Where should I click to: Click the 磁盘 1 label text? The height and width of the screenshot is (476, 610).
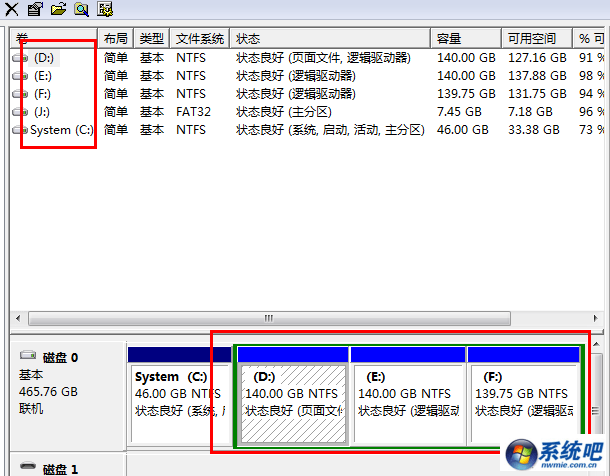click(60, 469)
